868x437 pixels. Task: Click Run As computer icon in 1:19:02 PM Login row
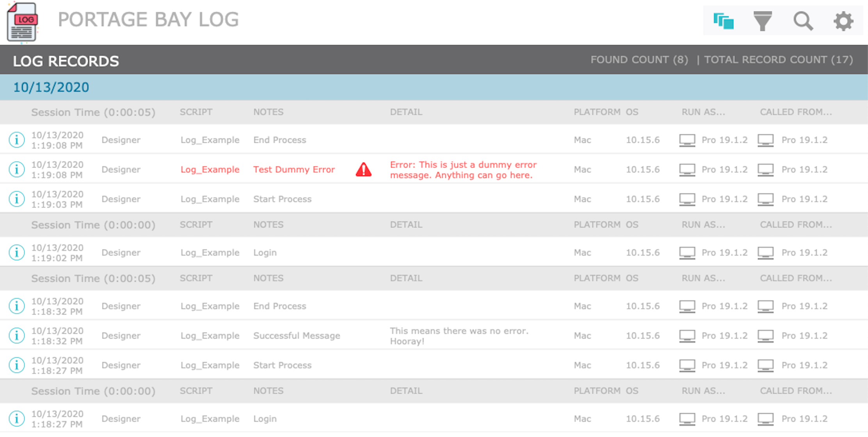[687, 253]
